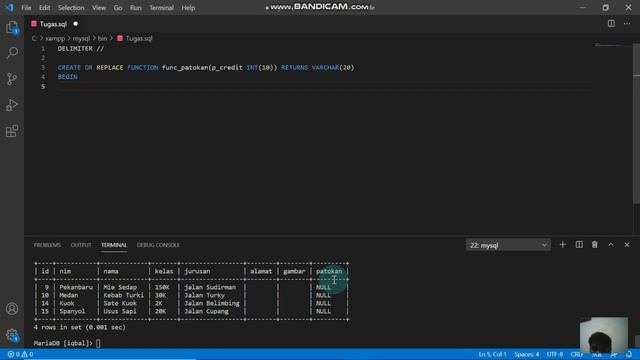
Task: Open the Source Control view
Action: point(12,79)
